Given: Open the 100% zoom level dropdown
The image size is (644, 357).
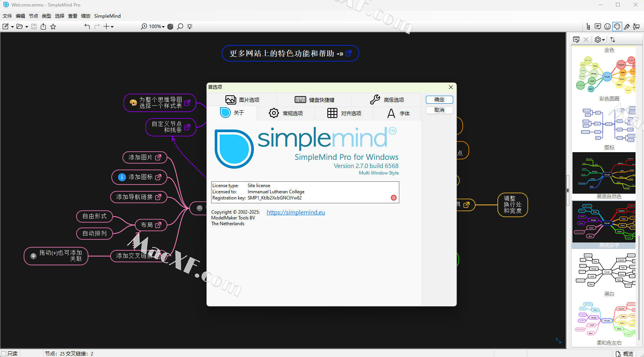Looking at the screenshot, I should 157,27.
